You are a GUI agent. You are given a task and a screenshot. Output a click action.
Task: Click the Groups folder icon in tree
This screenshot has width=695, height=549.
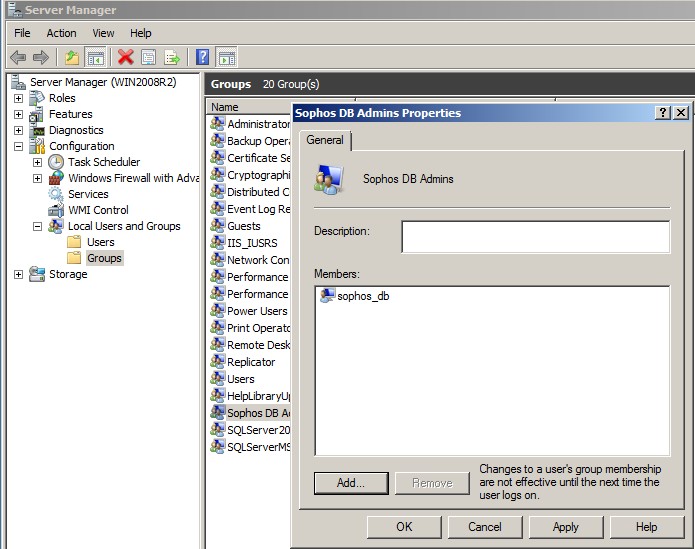(74, 258)
